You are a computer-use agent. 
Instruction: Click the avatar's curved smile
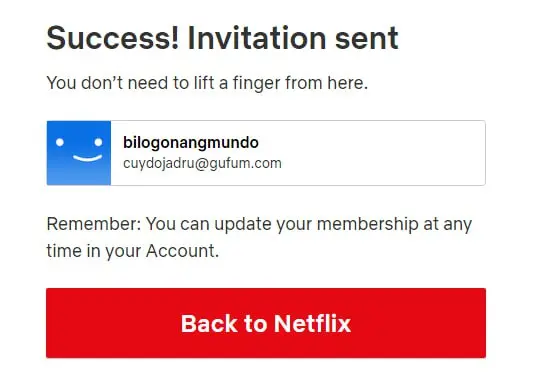88,158
